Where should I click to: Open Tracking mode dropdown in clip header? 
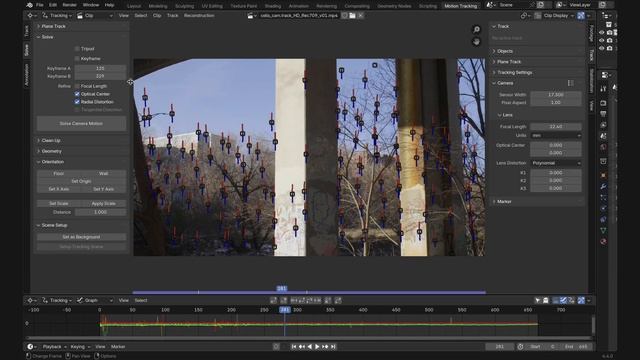click(57, 16)
